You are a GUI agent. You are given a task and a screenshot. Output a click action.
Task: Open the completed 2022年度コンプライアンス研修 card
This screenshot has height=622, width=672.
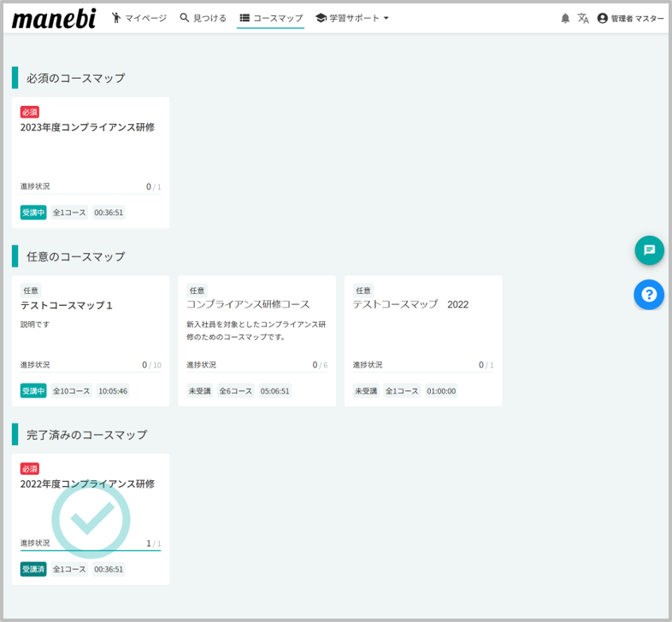(91, 519)
